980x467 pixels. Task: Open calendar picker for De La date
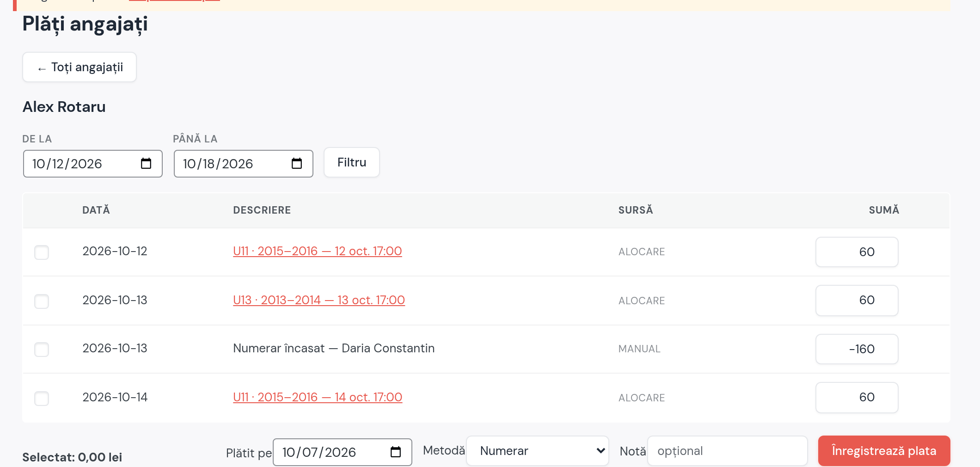click(146, 164)
